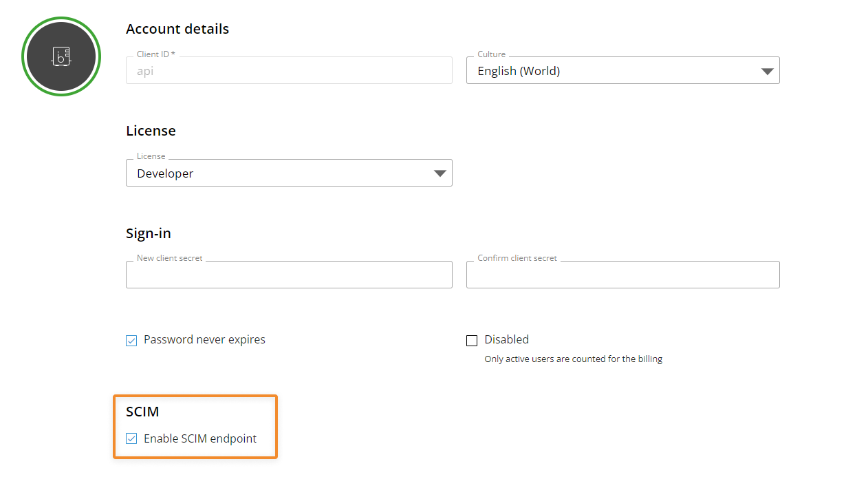Click the 'Disabled' label text
868x477 pixels.
(x=506, y=339)
